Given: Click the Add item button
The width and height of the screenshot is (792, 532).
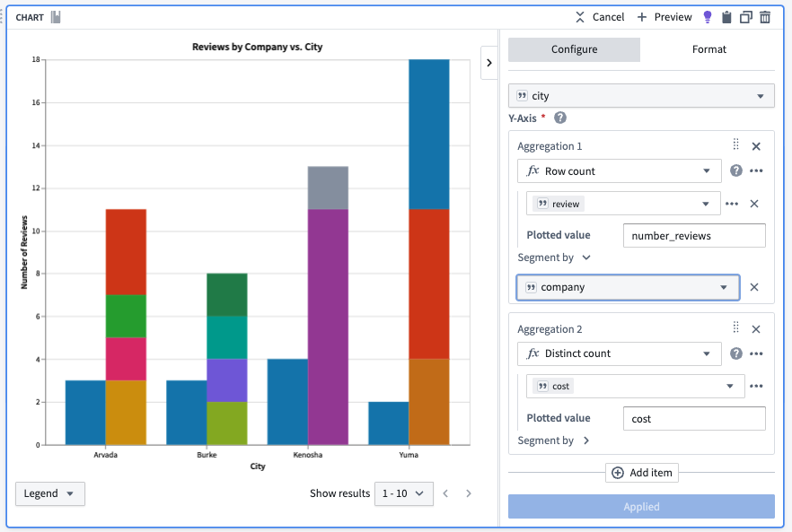Looking at the screenshot, I should [x=642, y=473].
